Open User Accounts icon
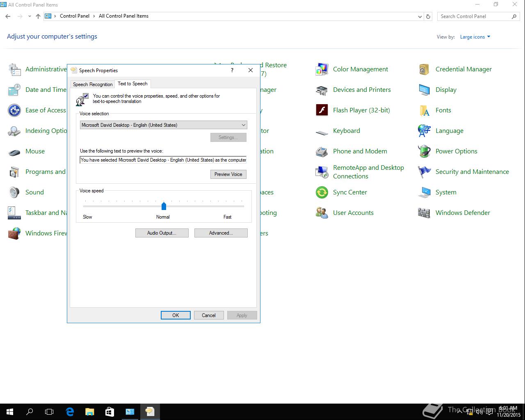 [322, 213]
